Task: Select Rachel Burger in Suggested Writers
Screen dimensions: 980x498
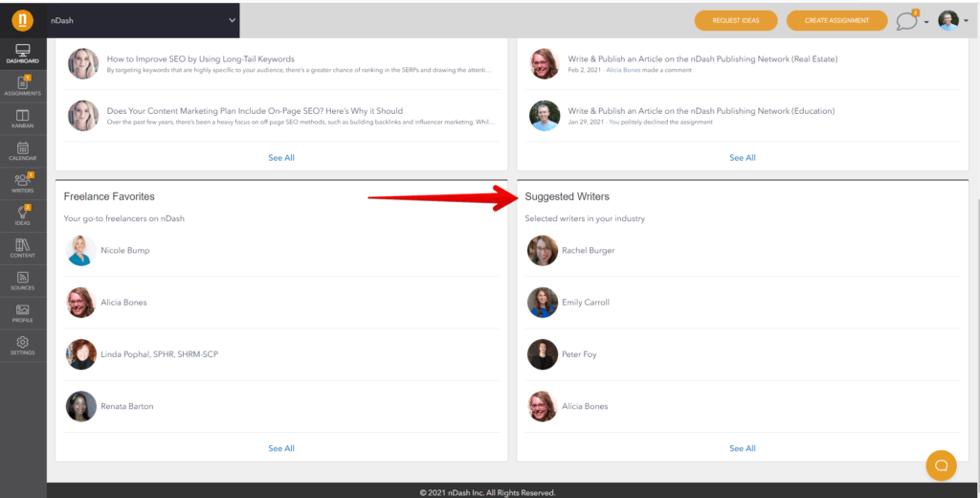Action: [x=589, y=250]
